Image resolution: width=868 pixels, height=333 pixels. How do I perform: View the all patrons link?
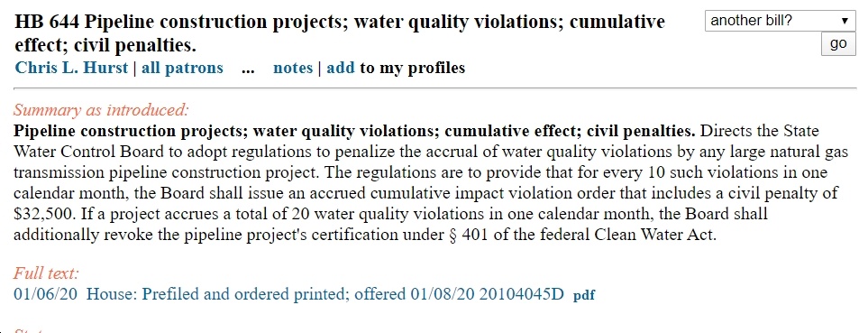coord(182,68)
